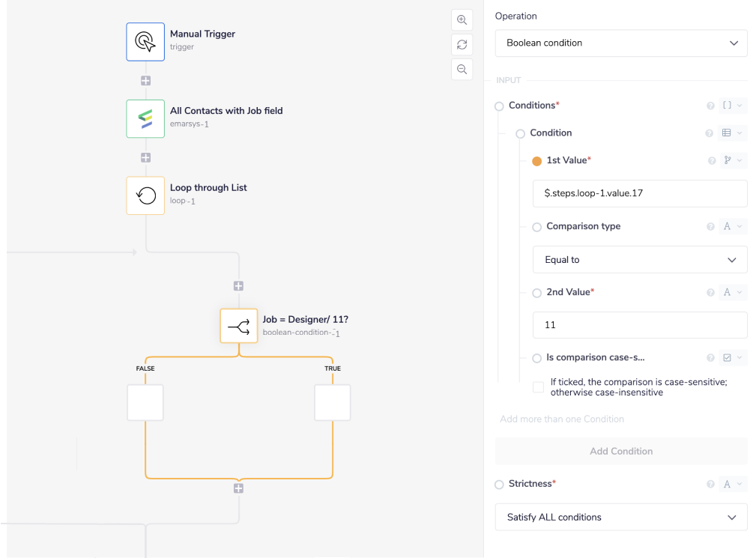Toggle the Comparison type radio circle
Viewport: 756px width, 558px height.
(536, 227)
